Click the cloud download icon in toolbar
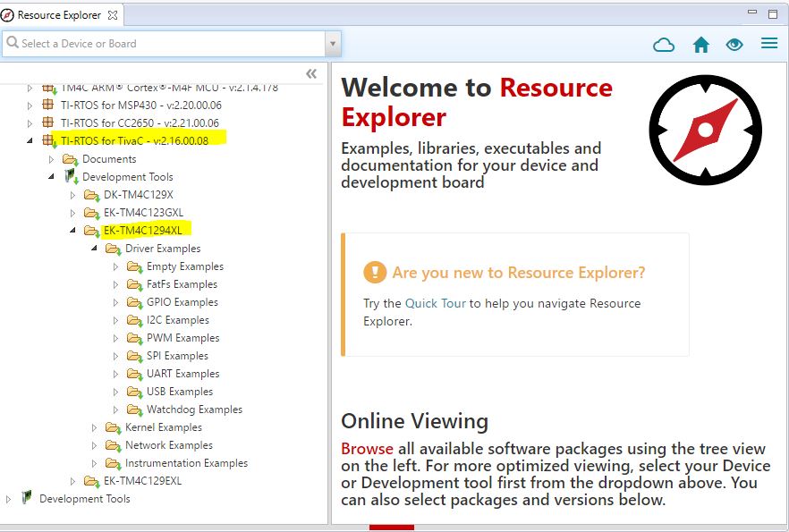This screenshot has width=789, height=532. point(664,45)
